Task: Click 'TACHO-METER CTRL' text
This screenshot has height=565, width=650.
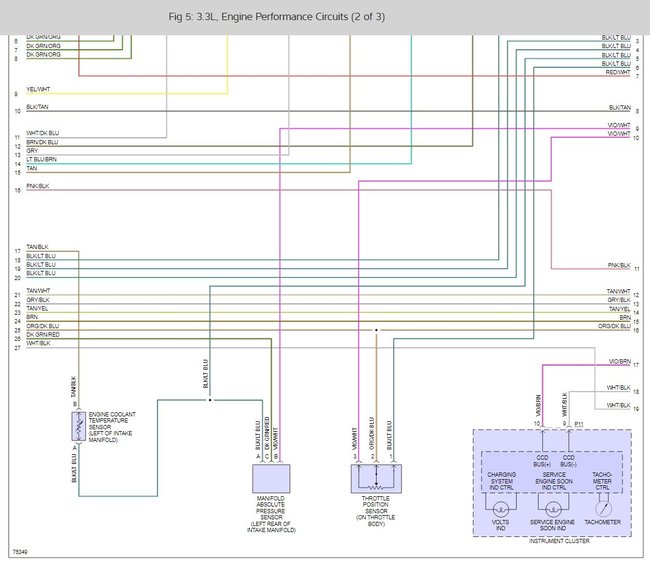Action: coord(602,481)
